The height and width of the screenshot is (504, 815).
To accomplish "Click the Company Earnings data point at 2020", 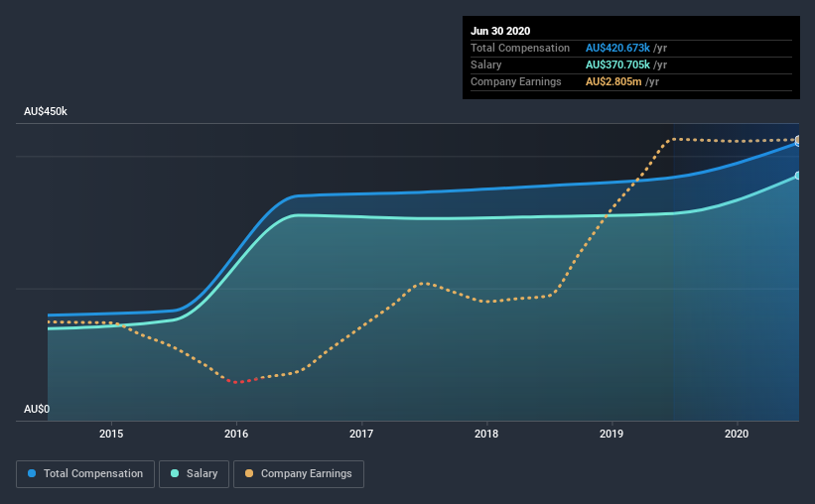I will 798,140.
